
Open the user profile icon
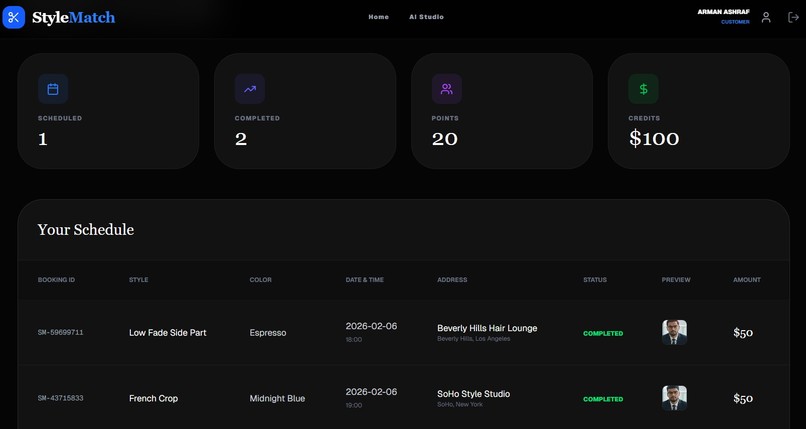pos(766,17)
